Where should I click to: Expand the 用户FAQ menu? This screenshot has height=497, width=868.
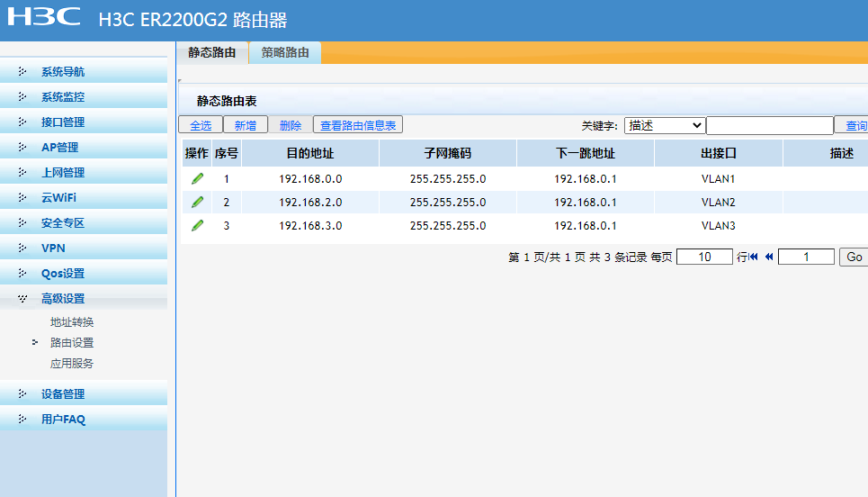coord(84,420)
